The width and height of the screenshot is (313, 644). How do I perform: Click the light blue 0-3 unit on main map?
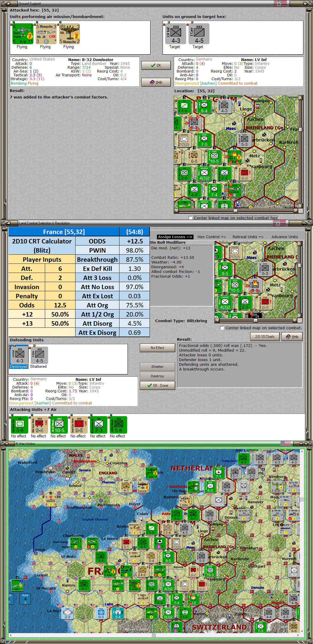[101, 613]
